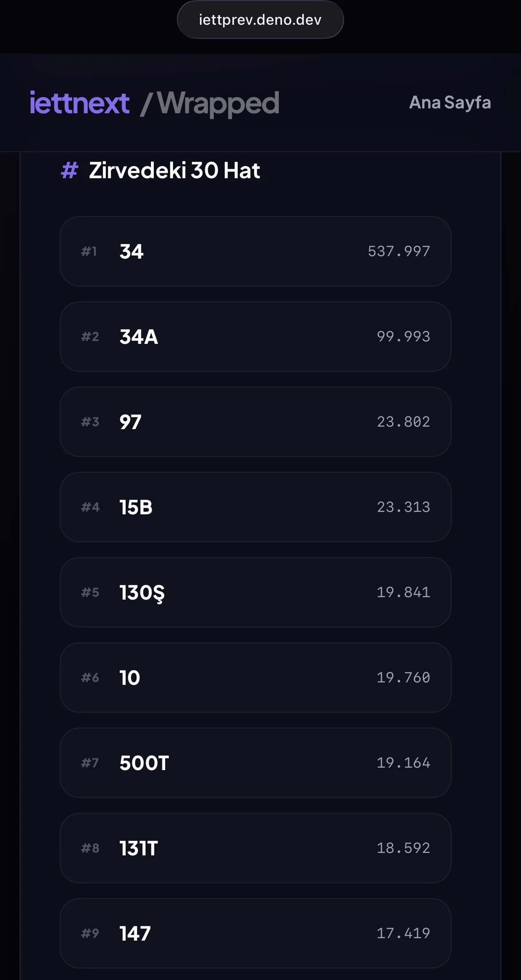Go to Ana Sayfa
This screenshot has height=980, width=521.
tap(450, 103)
